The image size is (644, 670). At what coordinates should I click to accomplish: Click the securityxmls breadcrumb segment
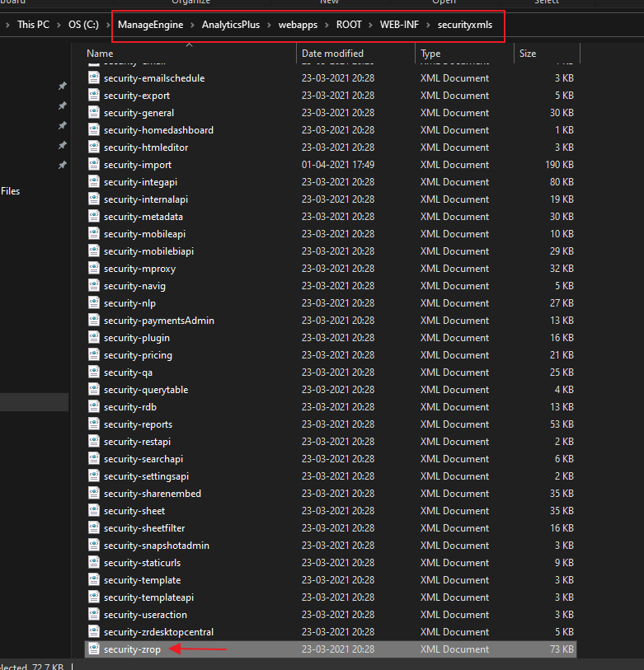pos(465,25)
